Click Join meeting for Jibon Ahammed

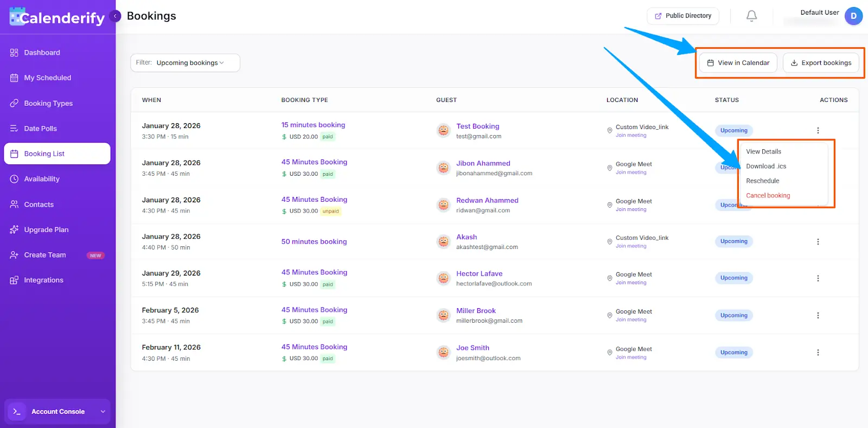pos(631,172)
